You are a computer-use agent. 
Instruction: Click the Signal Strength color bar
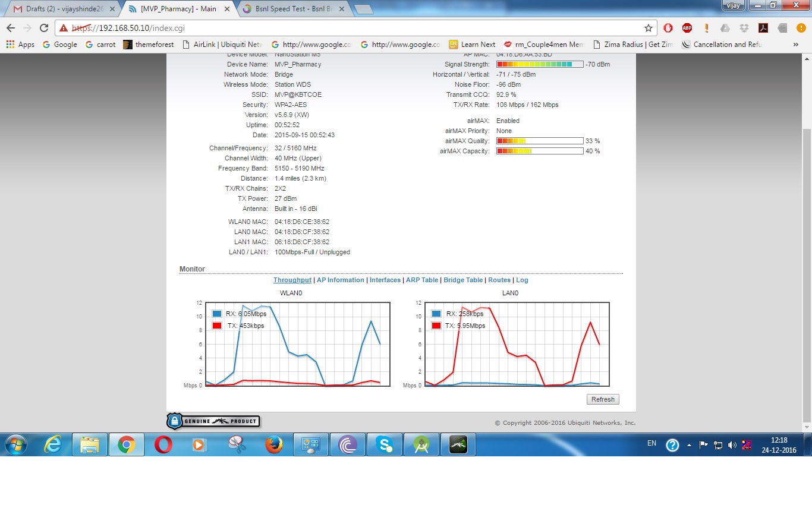click(x=539, y=64)
